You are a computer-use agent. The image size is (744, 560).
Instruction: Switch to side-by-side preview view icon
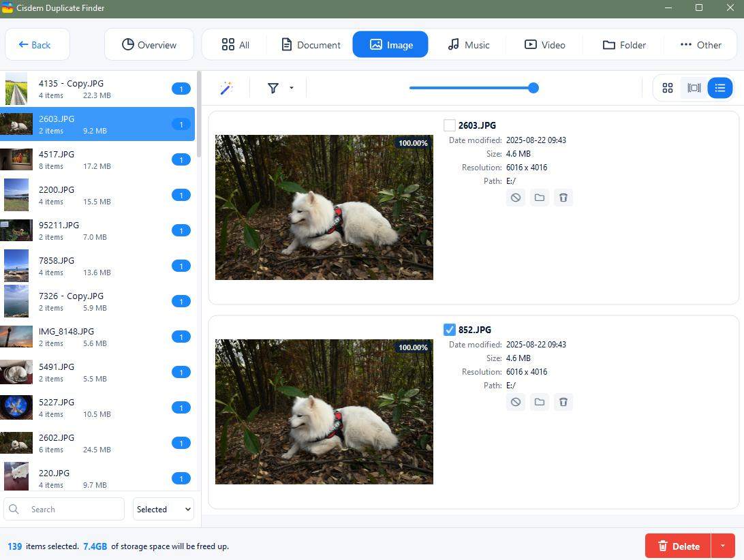pos(694,88)
